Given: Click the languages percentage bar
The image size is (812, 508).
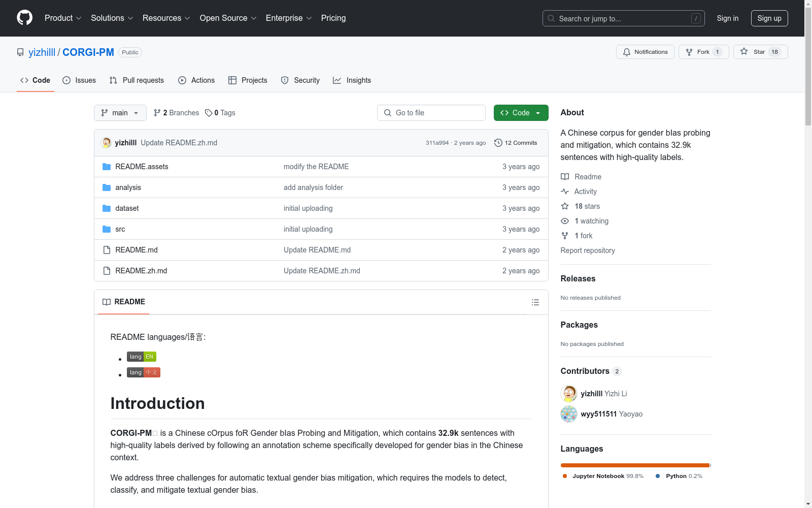Looking at the screenshot, I should pos(636,465).
